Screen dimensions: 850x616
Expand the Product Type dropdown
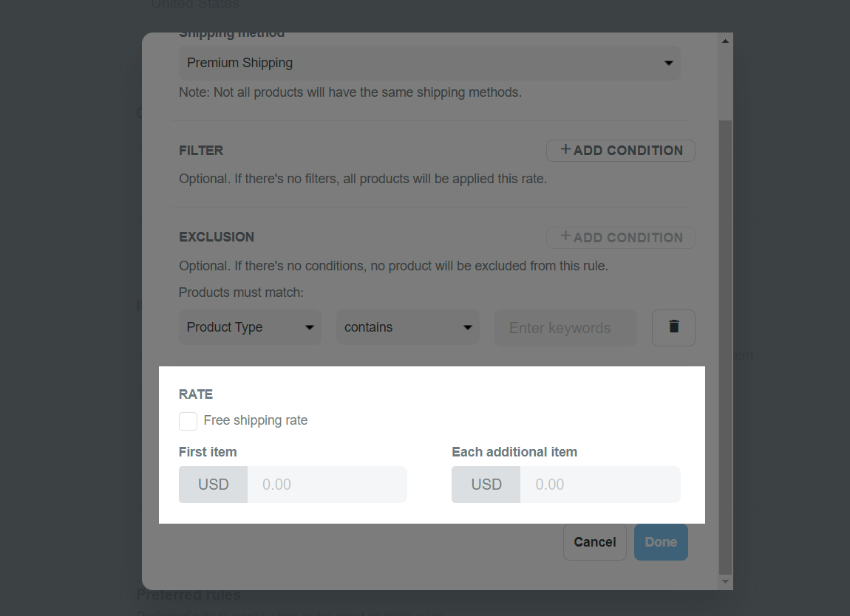pos(250,327)
